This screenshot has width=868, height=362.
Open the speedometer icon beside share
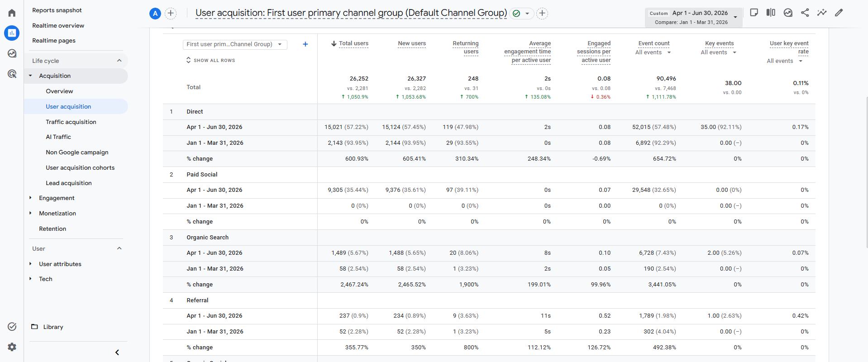[788, 13]
